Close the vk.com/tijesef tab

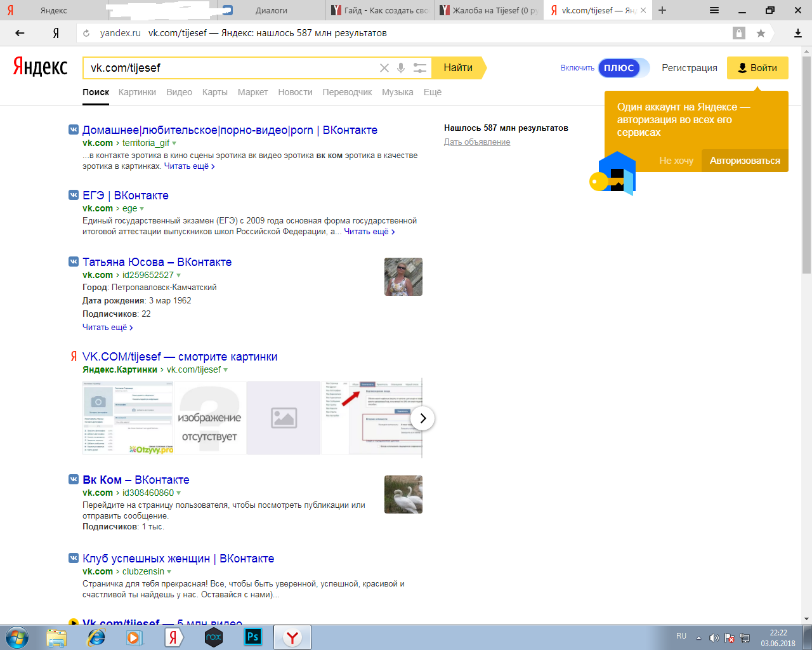(x=643, y=10)
